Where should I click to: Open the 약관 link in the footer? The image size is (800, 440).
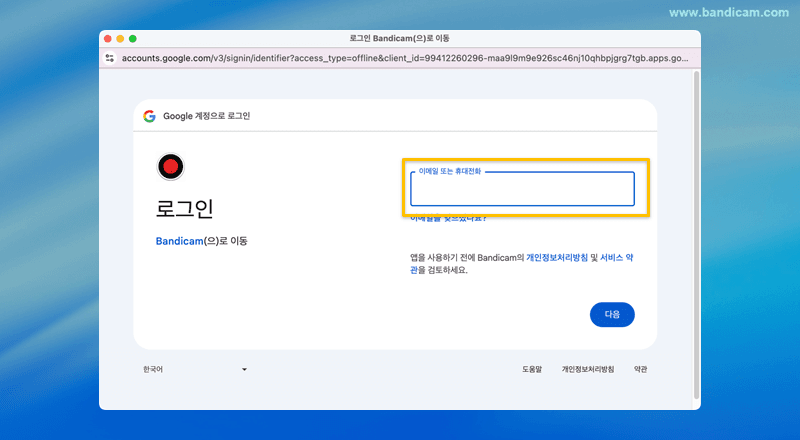click(x=640, y=369)
